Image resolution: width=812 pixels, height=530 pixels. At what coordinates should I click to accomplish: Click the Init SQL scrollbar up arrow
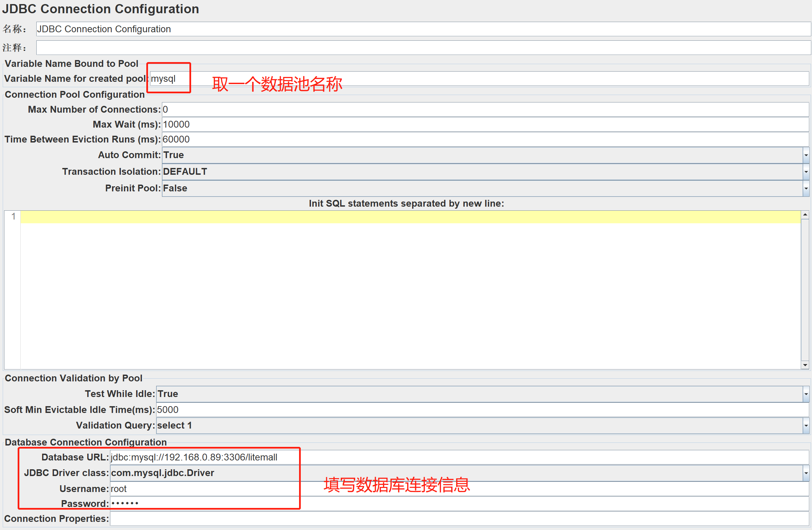pos(805,215)
